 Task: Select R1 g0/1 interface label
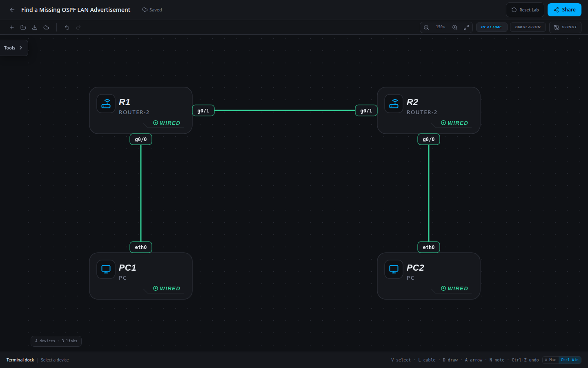tap(203, 110)
